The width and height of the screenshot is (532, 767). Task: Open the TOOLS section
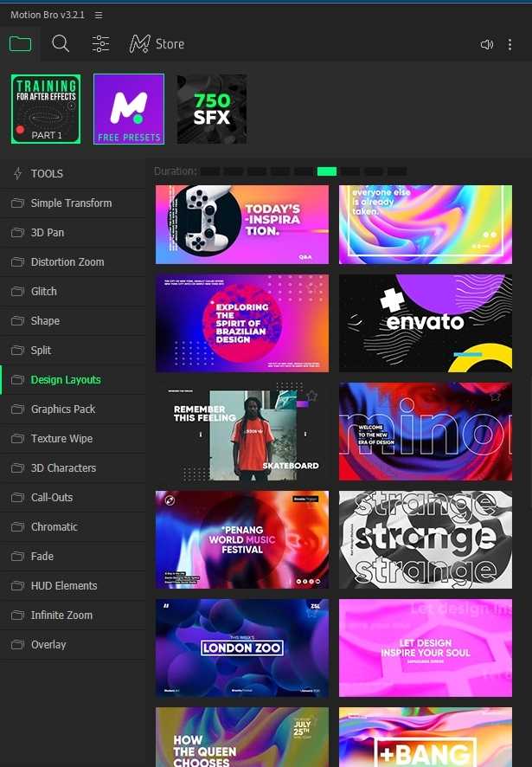[47, 174]
